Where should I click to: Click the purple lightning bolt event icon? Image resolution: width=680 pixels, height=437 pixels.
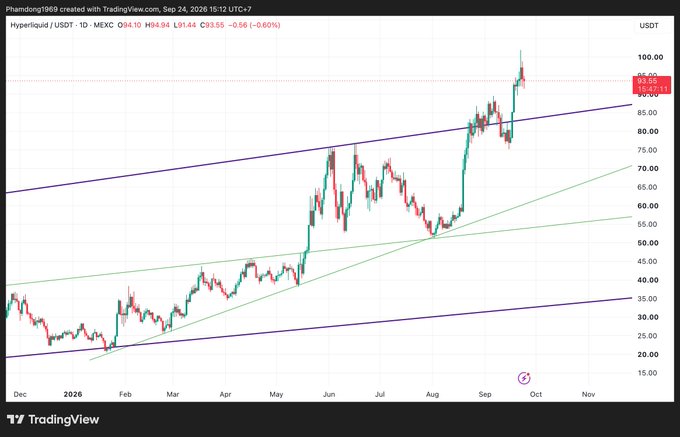(x=524, y=378)
